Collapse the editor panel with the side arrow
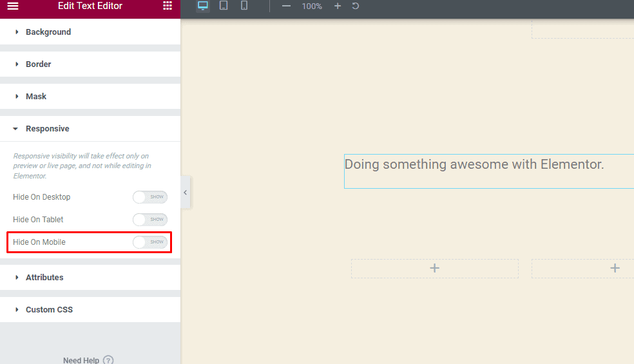The width and height of the screenshot is (634, 364). [x=185, y=193]
